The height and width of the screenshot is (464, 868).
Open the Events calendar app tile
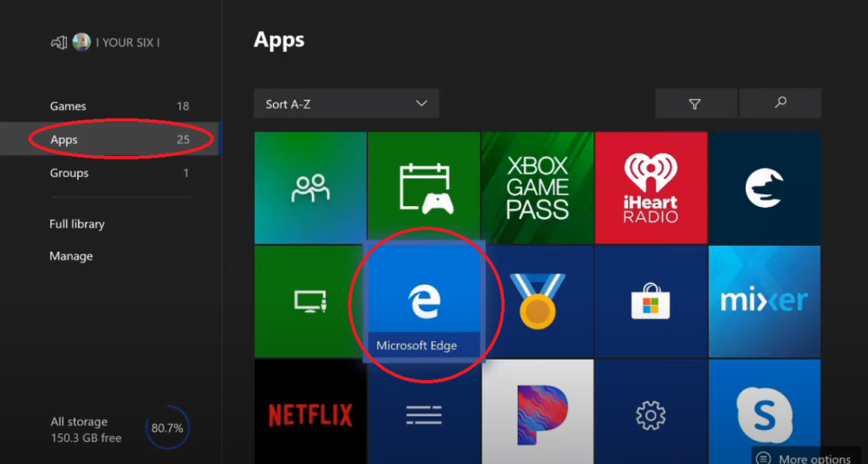click(424, 187)
